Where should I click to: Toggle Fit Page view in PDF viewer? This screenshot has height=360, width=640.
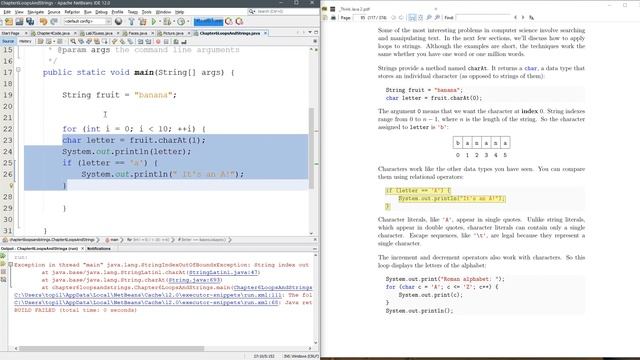tap(420, 18)
